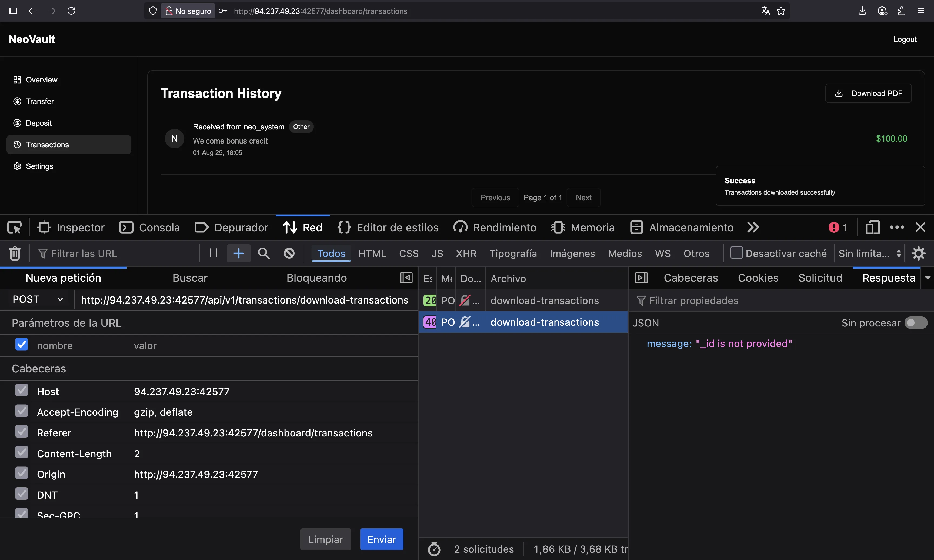Switch to the Inspector tab

coord(71,228)
